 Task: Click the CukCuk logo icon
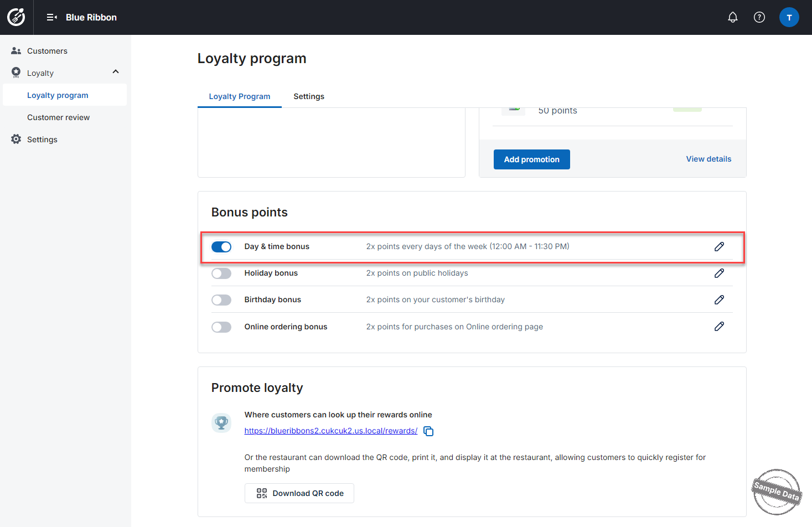16,17
